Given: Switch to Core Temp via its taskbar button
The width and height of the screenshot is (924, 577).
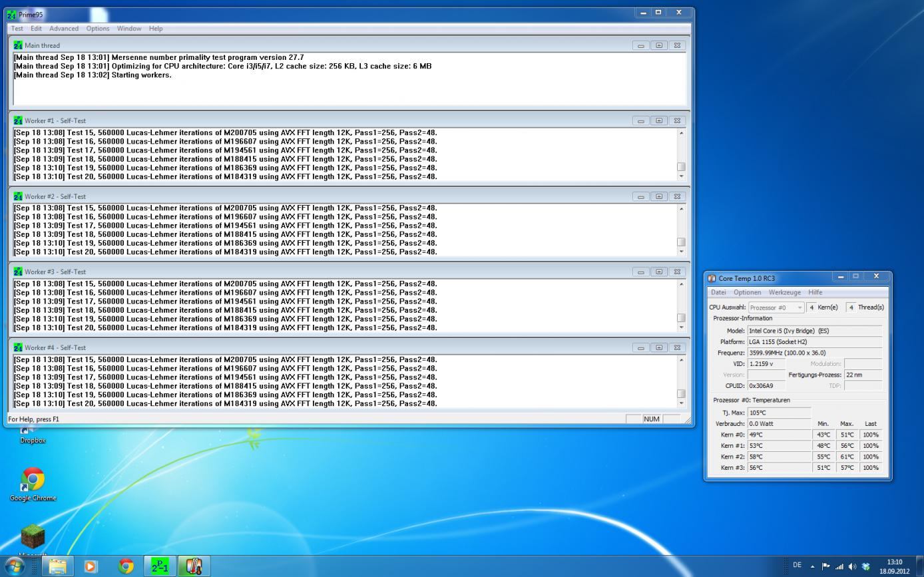Looking at the screenshot, I should tap(194, 566).
